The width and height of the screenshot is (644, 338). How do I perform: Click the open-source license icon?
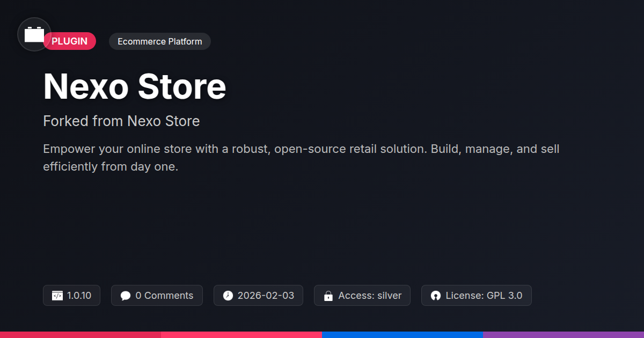click(x=436, y=296)
